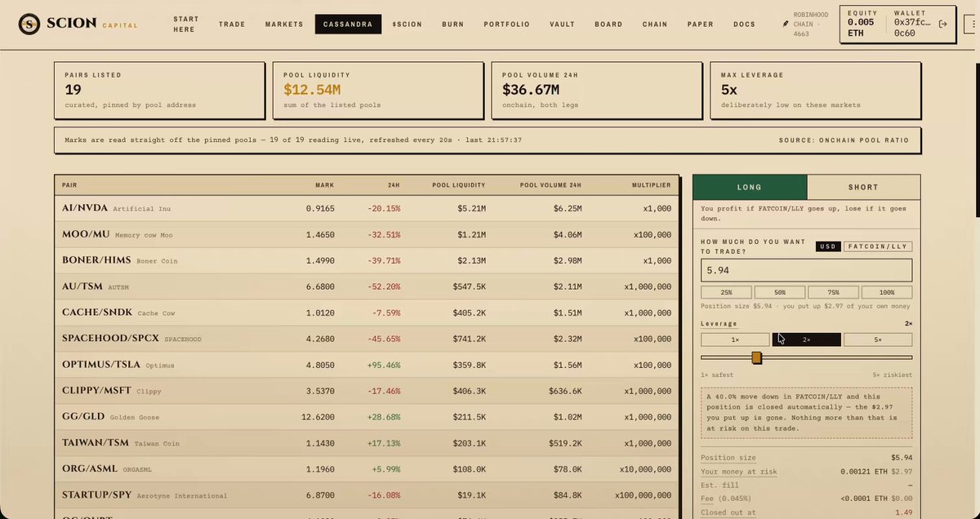The image size is (980, 519).
Task: Select the 2× leverage option
Action: click(806, 339)
